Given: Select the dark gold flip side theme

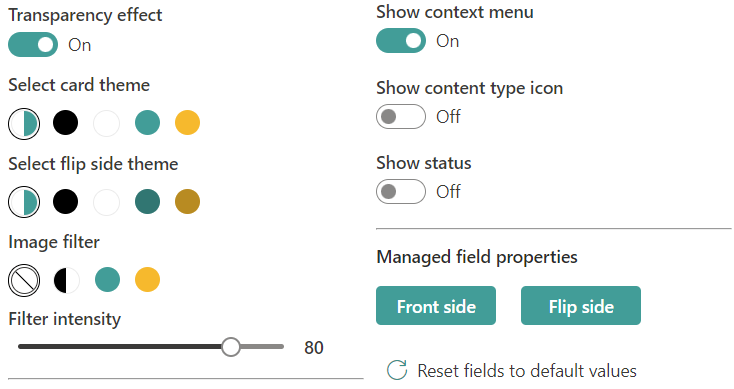Looking at the screenshot, I should pyautogui.click(x=187, y=202).
